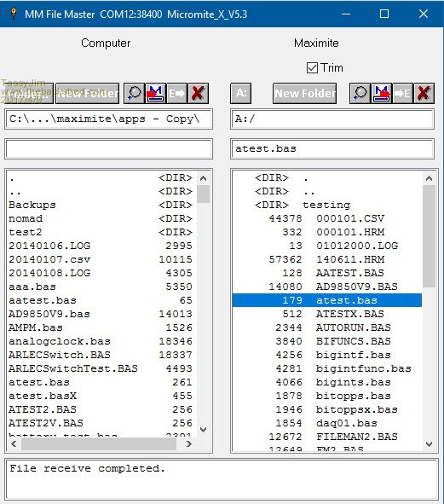Select 01012000.LOG in Maximite list
This screenshot has height=504, width=444.
point(327,246)
